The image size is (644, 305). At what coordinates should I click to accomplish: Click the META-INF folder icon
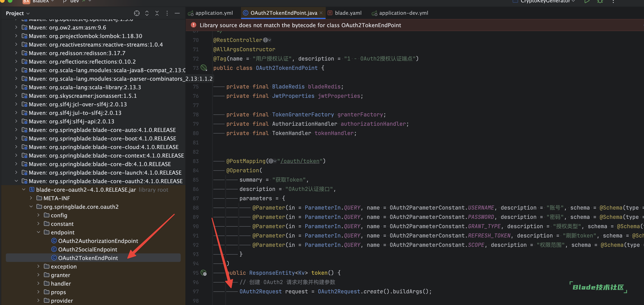[39, 198]
